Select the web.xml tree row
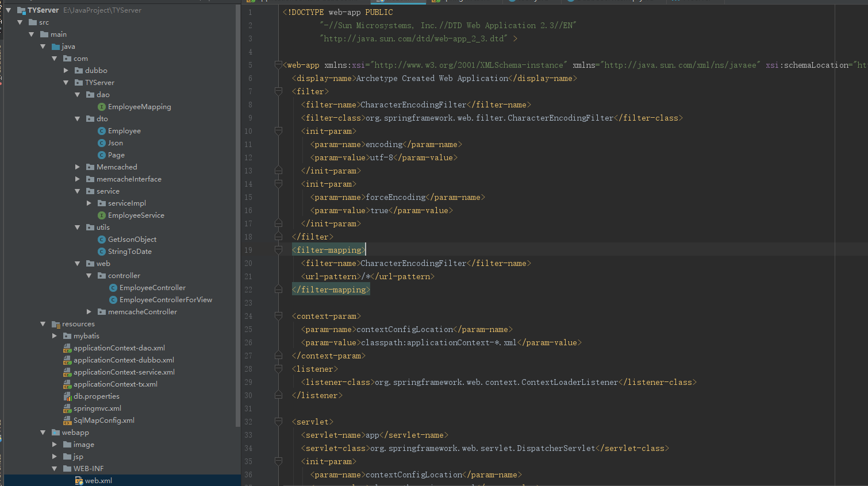868x486 pixels. pyautogui.click(x=122, y=481)
